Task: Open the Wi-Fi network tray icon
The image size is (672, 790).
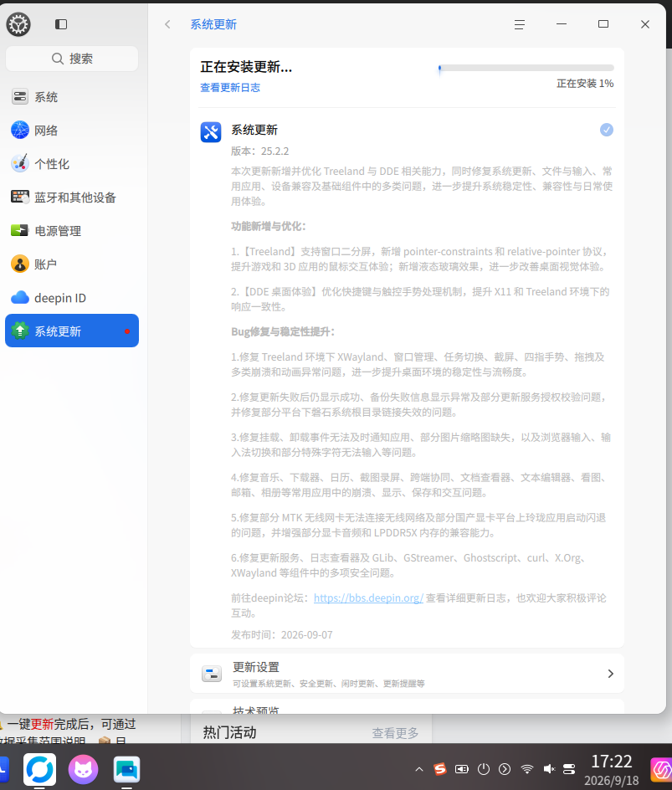Action: coord(527,769)
